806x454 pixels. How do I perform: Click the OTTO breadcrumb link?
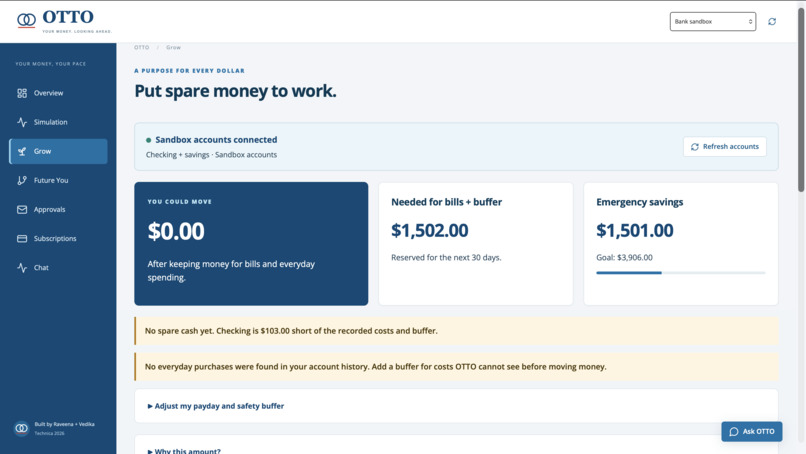point(141,47)
